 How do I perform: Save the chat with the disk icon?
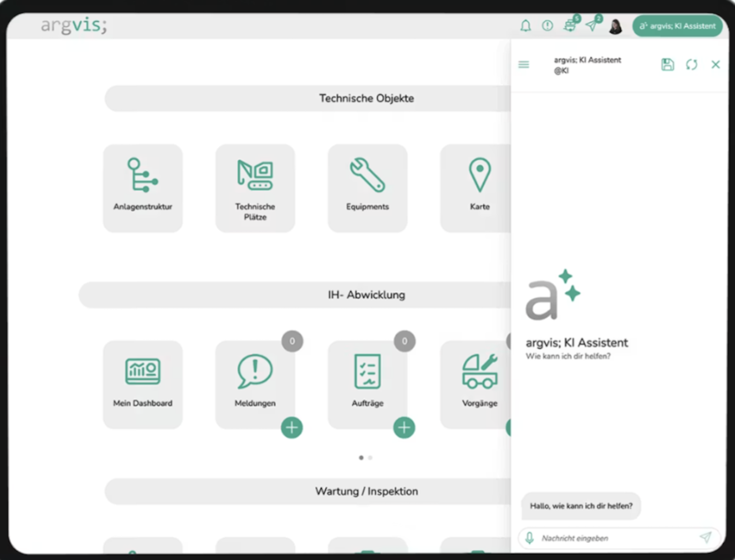(667, 64)
